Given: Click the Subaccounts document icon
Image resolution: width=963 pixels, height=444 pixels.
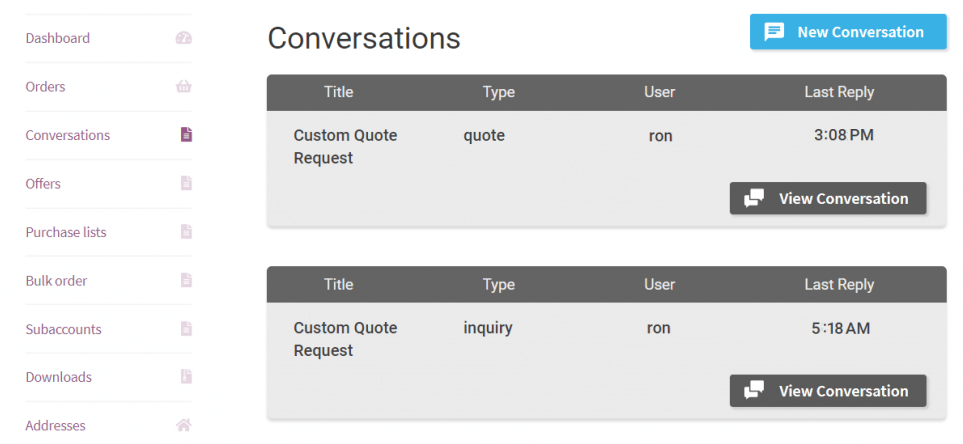Looking at the screenshot, I should pyautogui.click(x=186, y=329).
